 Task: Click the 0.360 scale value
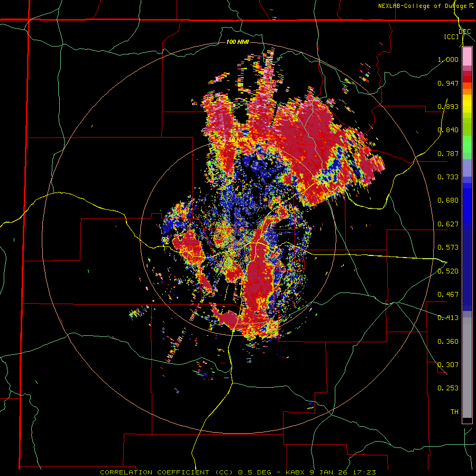(x=448, y=342)
